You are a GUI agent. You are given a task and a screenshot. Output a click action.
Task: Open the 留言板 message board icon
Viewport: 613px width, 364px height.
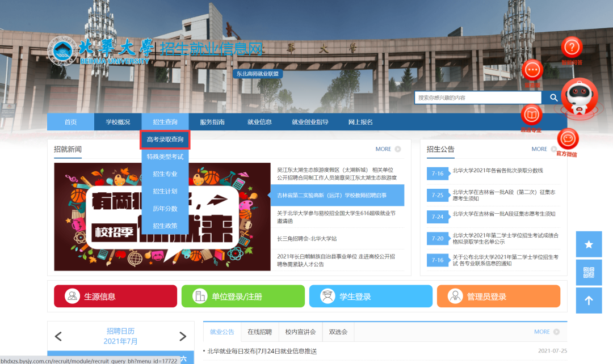pos(532,71)
